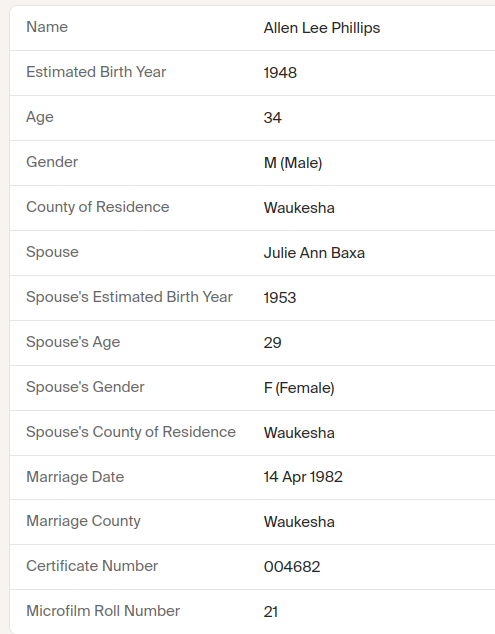The width and height of the screenshot is (495, 634).
Task: Select the Certificate Number 004682
Action: pos(292,566)
